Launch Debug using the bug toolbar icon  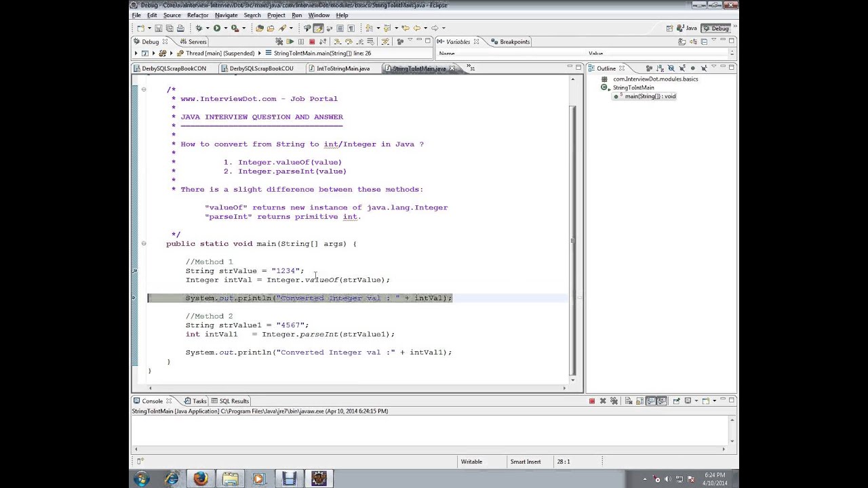click(199, 28)
